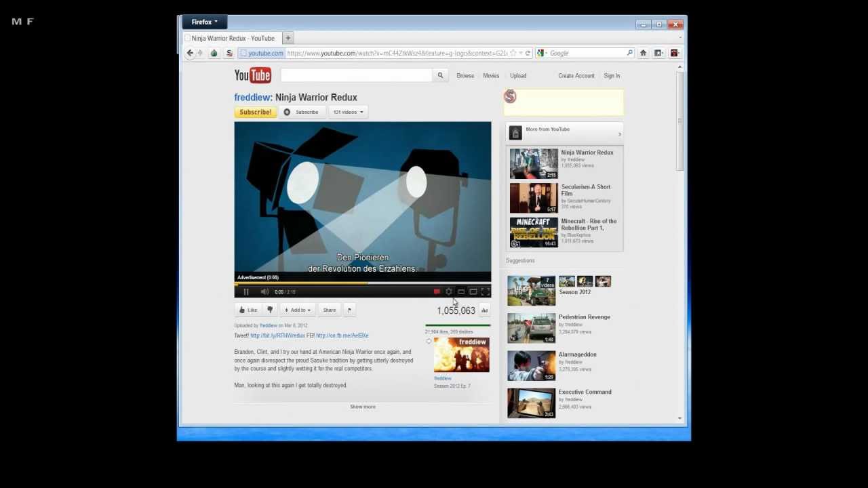Click the green toolbar icon beside the forward arrow

click(x=214, y=53)
